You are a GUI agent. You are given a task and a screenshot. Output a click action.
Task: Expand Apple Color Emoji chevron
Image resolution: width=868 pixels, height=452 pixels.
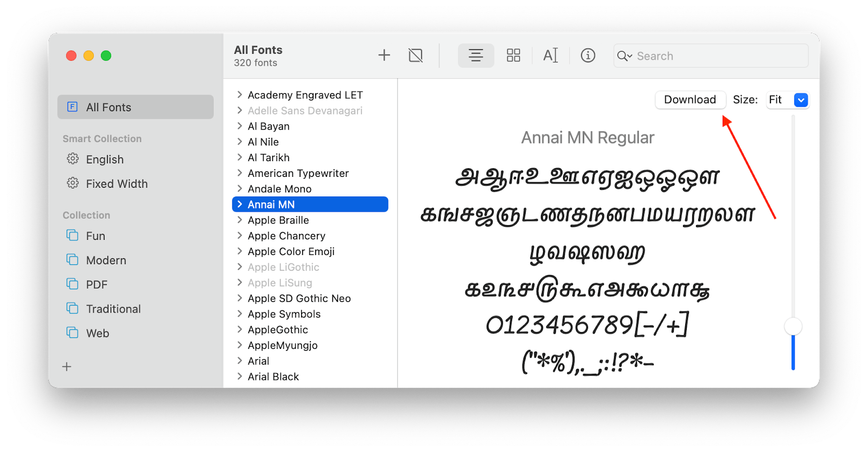[240, 251]
